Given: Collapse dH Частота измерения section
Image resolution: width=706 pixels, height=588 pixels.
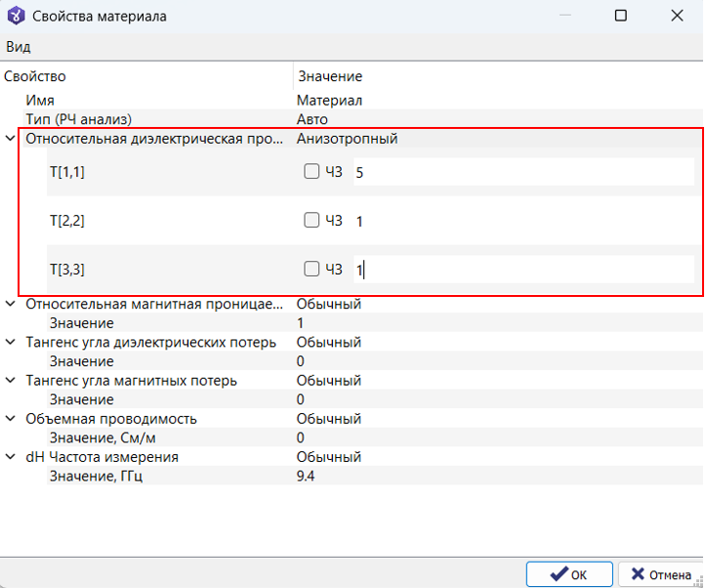Looking at the screenshot, I should (10, 457).
